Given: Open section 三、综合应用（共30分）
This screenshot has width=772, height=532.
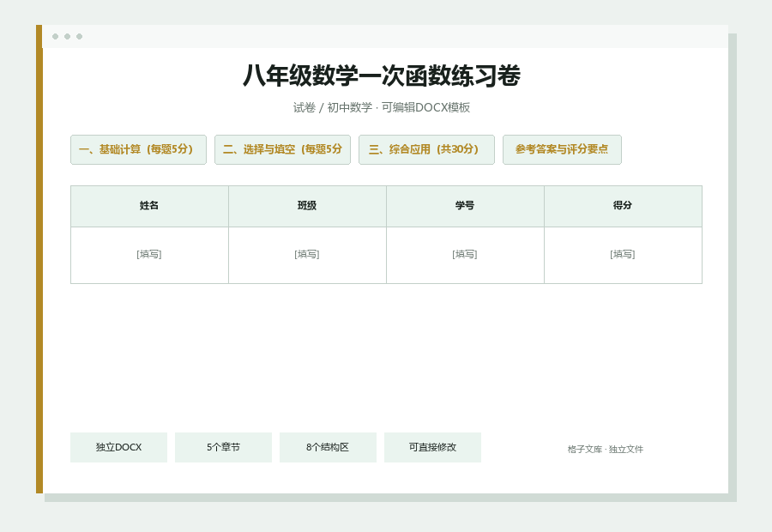Looking at the screenshot, I should click(426, 150).
